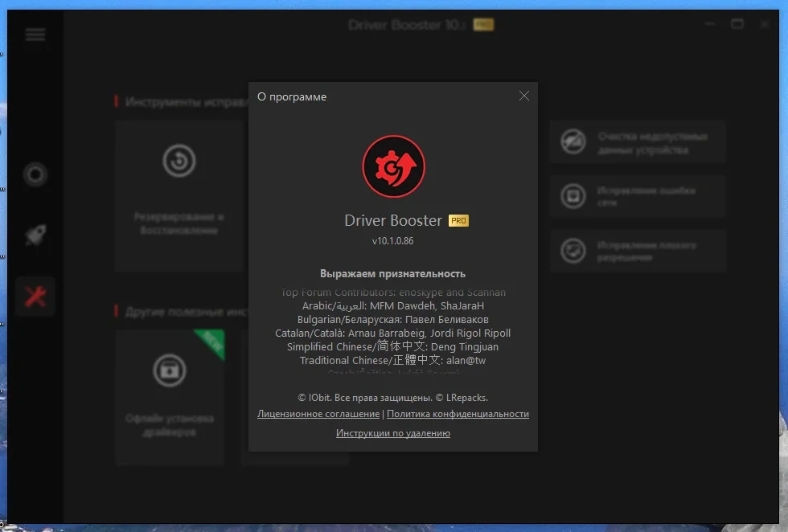Open the red tools wrench icon in sidebar
Image resolution: width=788 pixels, height=532 pixels.
pyautogui.click(x=35, y=297)
